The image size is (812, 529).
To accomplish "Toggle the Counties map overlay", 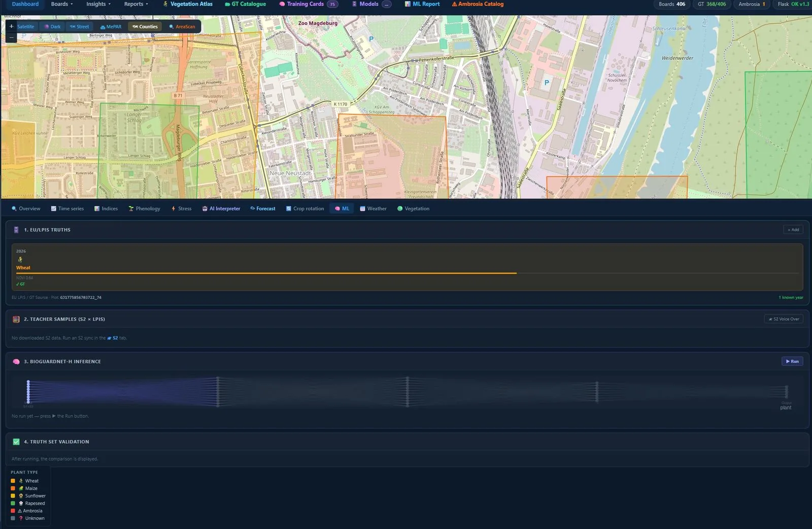I will click(145, 26).
